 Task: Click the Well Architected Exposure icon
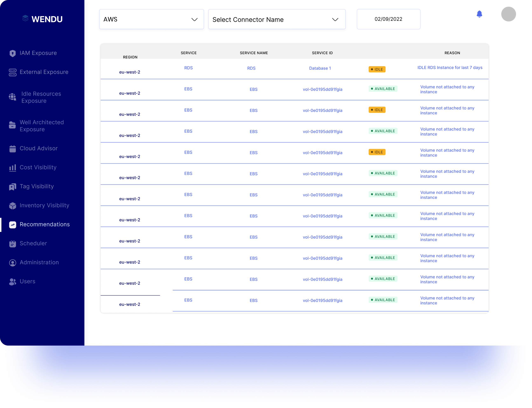coord(13,125)
